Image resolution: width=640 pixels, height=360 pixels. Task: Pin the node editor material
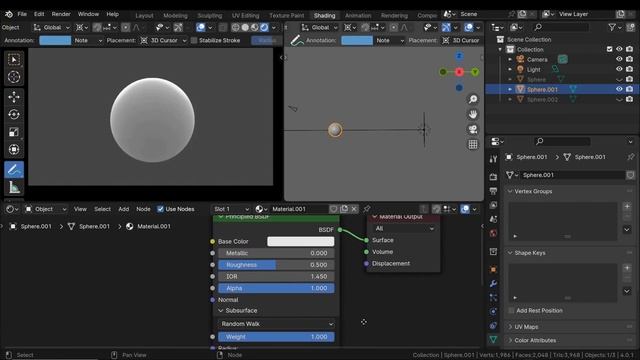pyautogui.click(x=367, y=209)
